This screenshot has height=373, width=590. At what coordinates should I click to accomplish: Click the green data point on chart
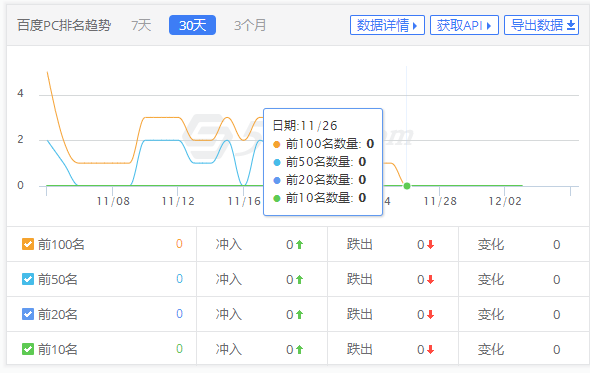click(407, 186)
